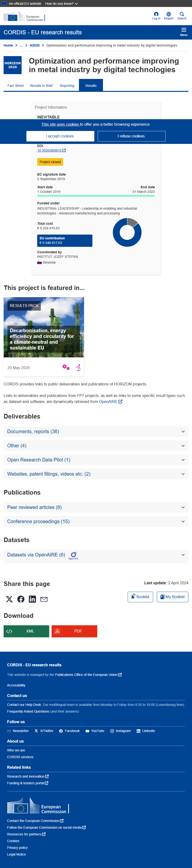Image resolution: width=192 pixels, height=868 pixels.
Task: Go to H2020 breadcrumb
Action: (34, 46)
